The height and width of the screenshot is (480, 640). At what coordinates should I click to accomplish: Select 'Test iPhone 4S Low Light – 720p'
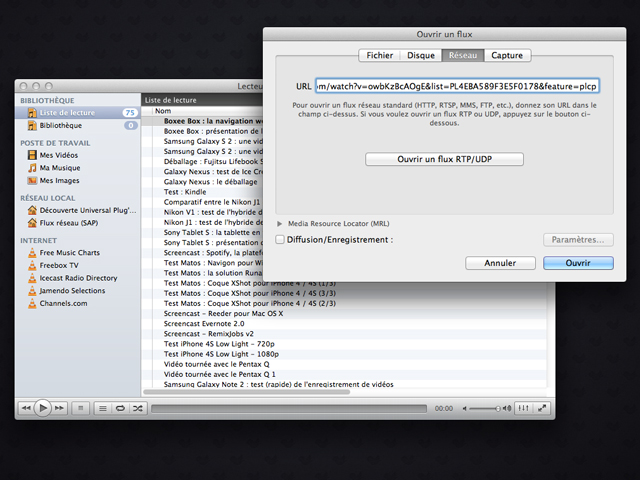click(x=344, y=344)
